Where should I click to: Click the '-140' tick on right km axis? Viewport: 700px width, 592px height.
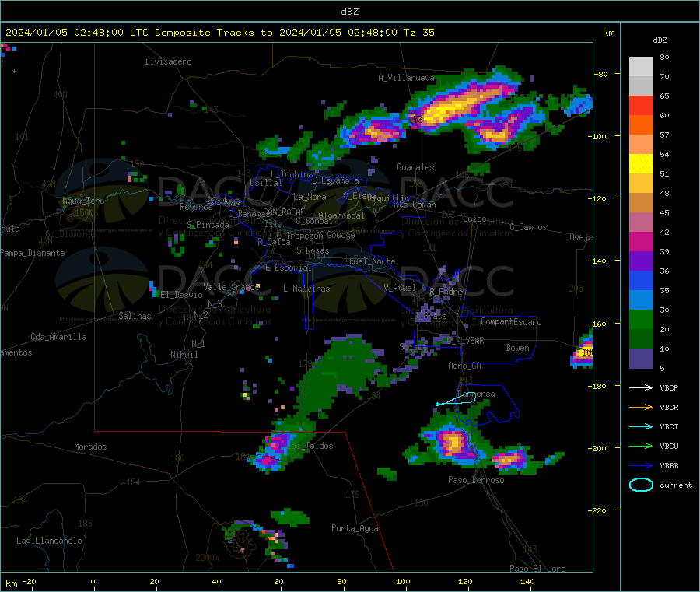click(599, 261)
